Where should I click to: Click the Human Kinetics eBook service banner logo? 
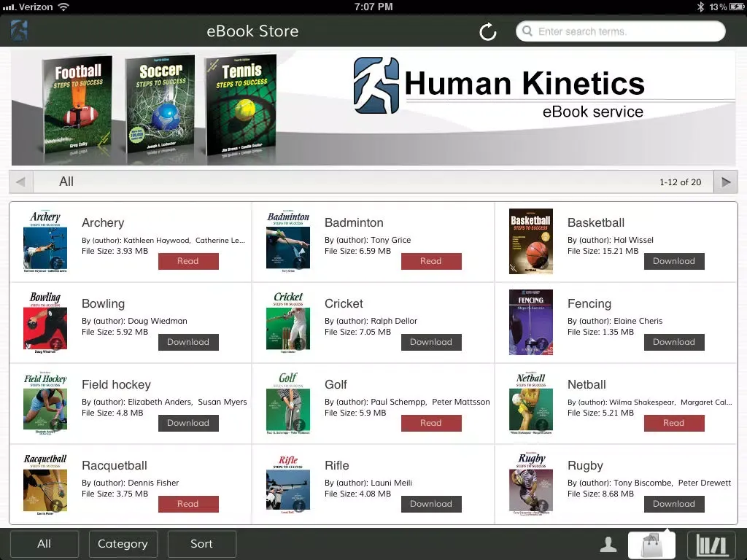point(499,88)
